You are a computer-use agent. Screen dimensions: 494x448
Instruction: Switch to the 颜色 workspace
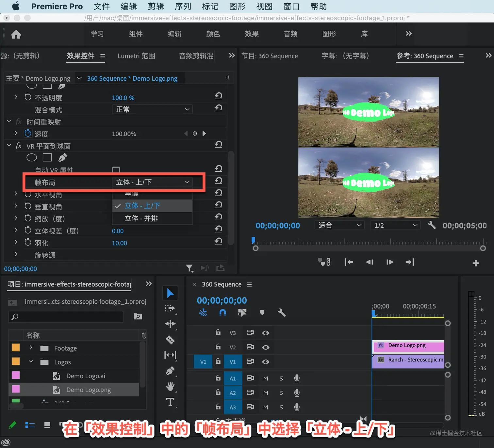[213, 34]
